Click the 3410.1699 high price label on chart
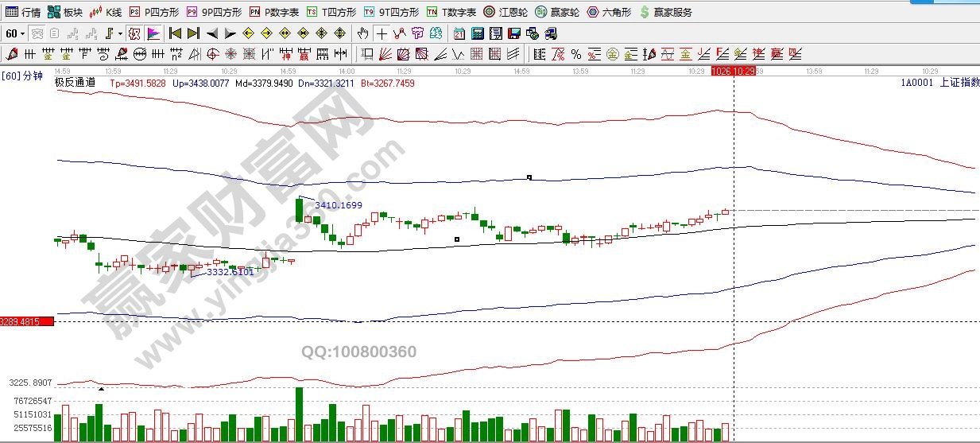 [x=338, y=205]
